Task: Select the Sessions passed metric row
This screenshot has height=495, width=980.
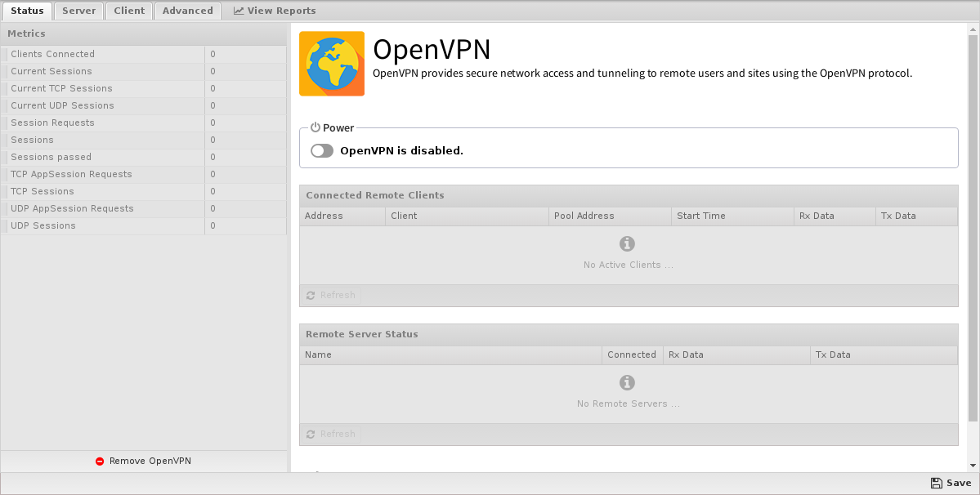Action: pos(144,158)
